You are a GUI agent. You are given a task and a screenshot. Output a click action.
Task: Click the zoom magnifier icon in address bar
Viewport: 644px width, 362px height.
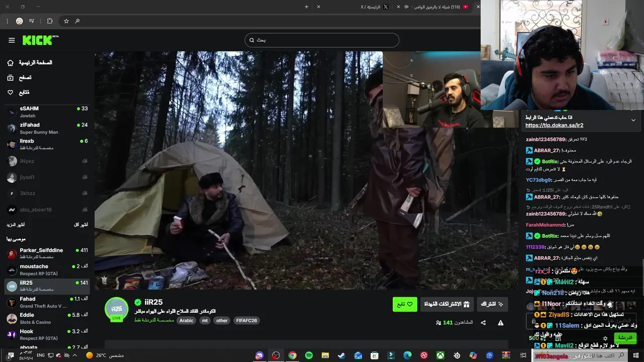[x=77, y=21]
